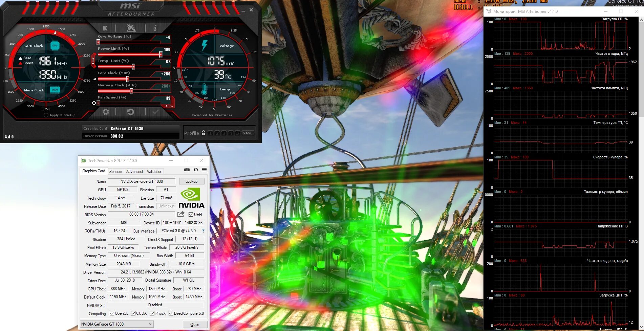Switch to Graphics Card tab
This screenshot has width=644, height=331.
coord(94,171)
